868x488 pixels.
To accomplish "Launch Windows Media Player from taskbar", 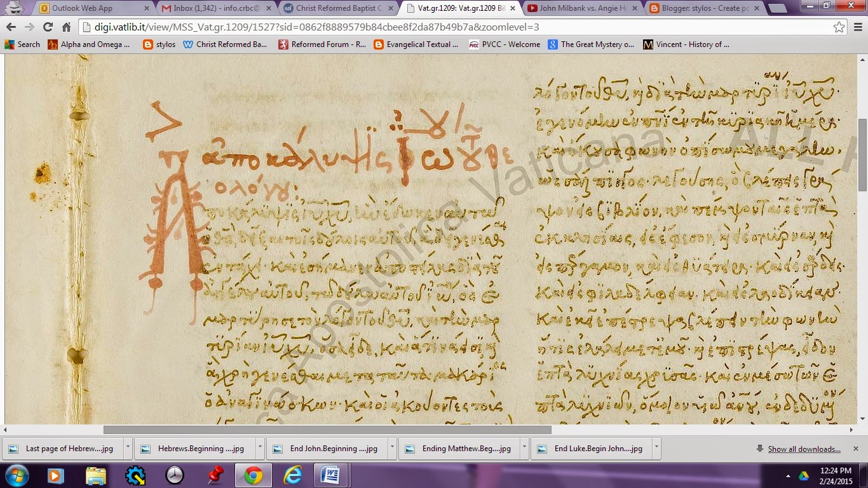I will click(x=56, y=475).
